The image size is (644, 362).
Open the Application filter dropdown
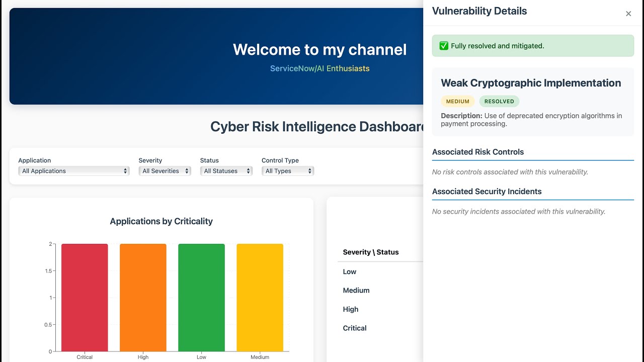pos(74,171)
